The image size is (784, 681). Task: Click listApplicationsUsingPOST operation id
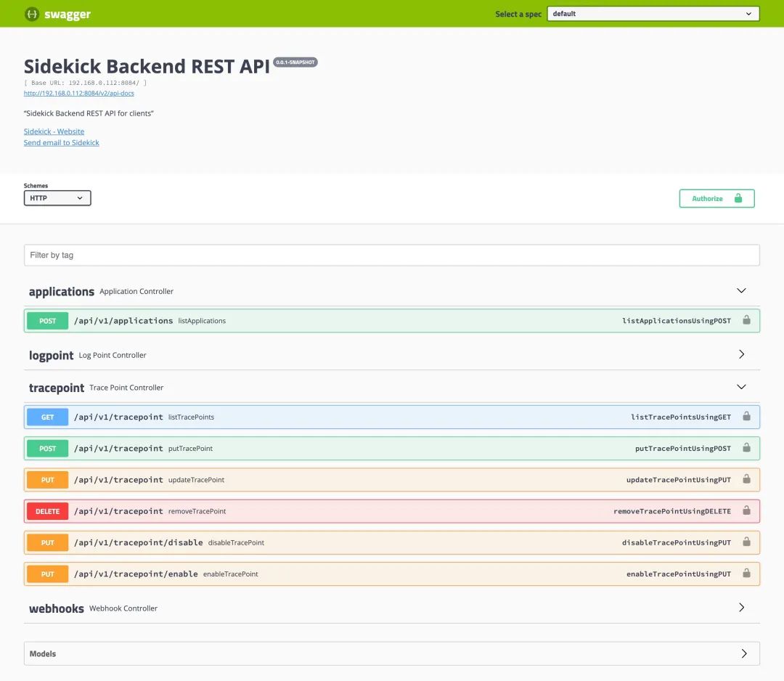point(676,321)
